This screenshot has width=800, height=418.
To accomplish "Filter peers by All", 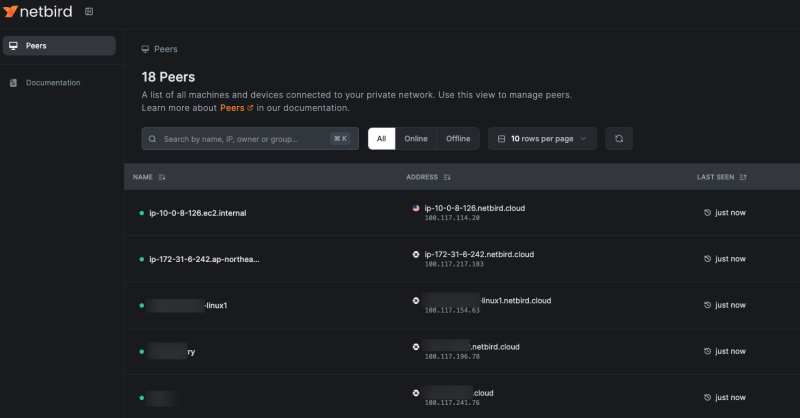I will coord(381,139).
